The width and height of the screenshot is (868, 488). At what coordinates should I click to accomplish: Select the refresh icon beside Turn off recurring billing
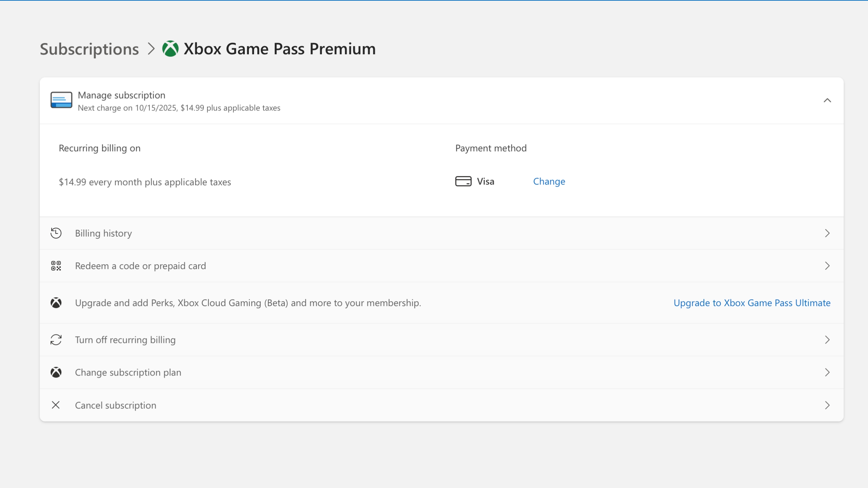[56, 339]
